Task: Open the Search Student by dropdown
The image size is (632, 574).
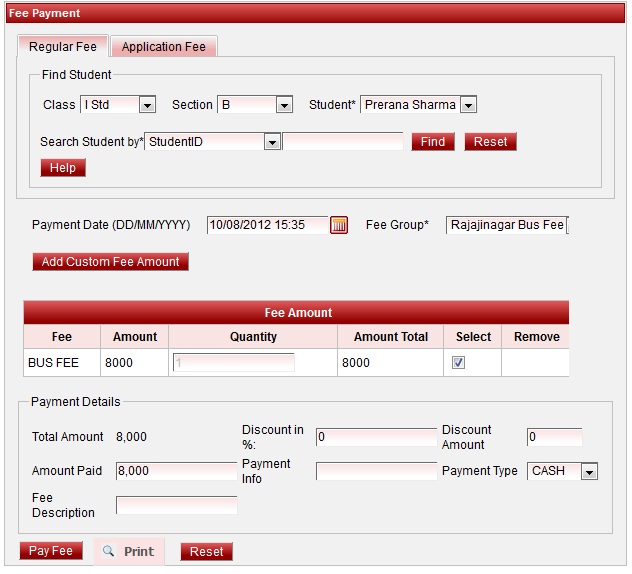Action: coord(271,142)
